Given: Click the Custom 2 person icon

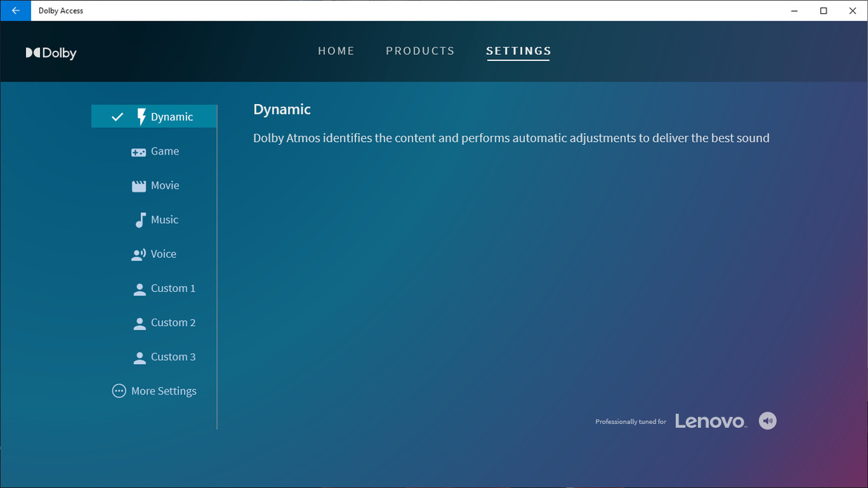Looking at the screenshot, I should pyautogui.click(x=140, y=324).
